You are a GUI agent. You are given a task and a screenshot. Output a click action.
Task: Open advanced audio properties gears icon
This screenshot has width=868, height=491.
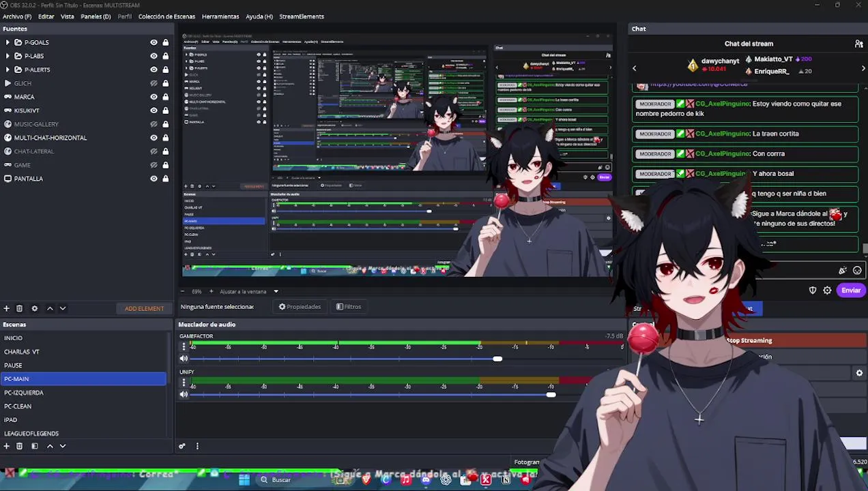[182, 446]
